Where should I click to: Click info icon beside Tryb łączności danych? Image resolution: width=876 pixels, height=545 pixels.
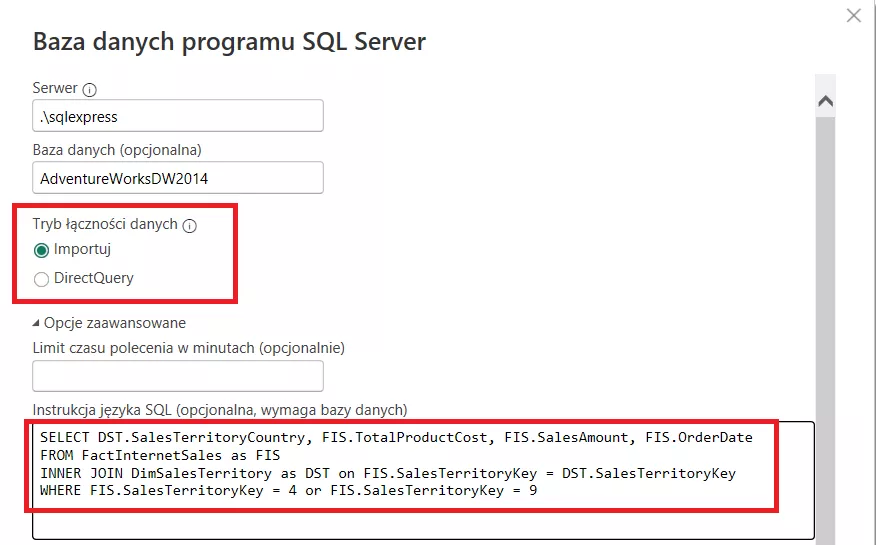pyautogui.click(x=190, y=226)
